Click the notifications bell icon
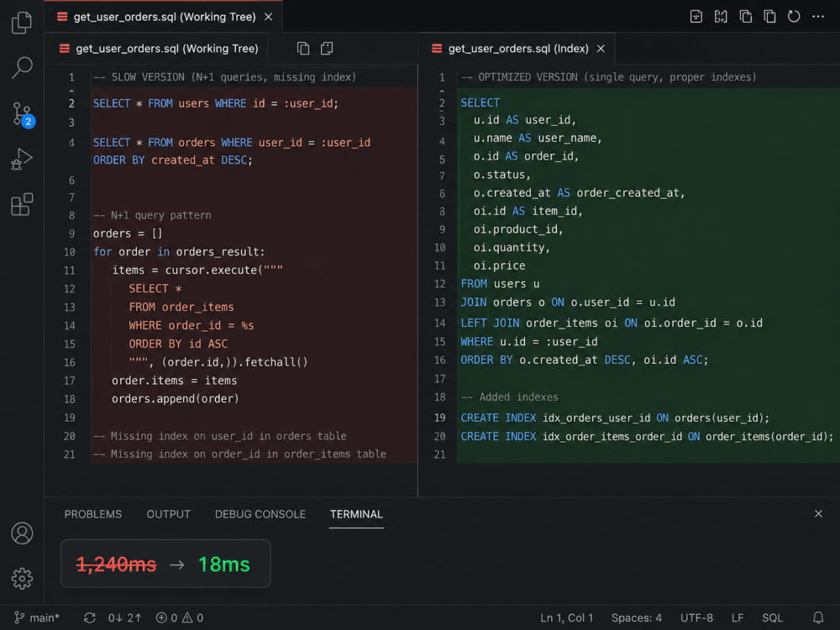840x630 pixels. coord(817,617)
